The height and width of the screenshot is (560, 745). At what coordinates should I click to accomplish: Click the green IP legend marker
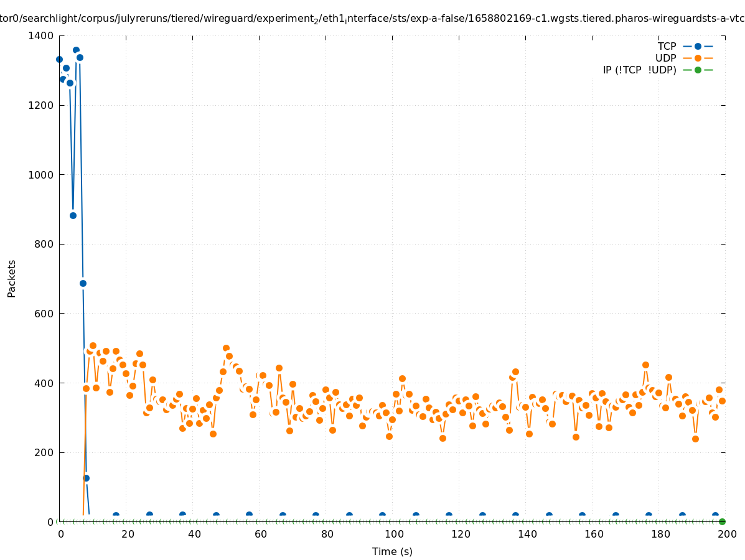coord(698,70)
